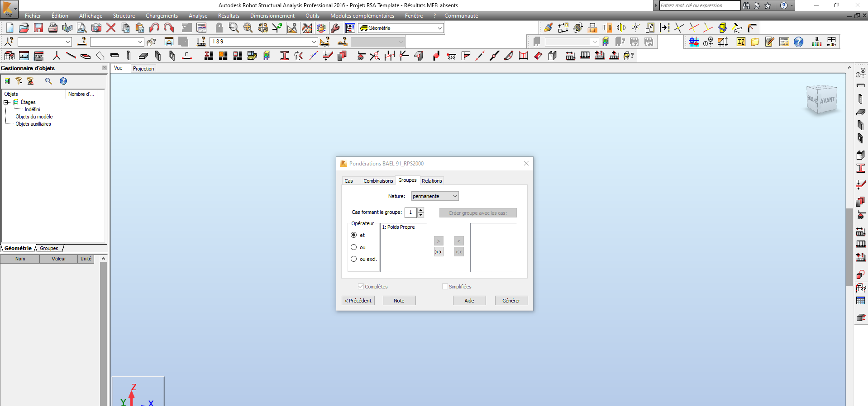Select '1: Poids Propre' in the case list

[x=398, y=227]
